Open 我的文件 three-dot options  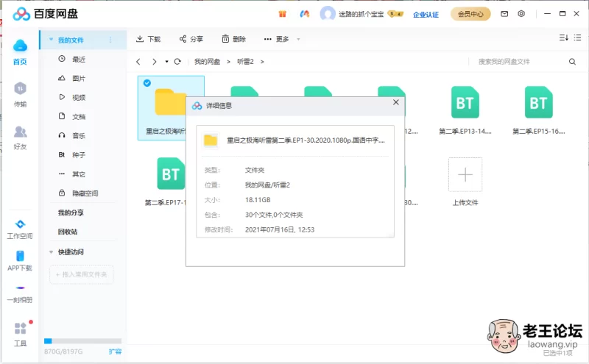110,40
